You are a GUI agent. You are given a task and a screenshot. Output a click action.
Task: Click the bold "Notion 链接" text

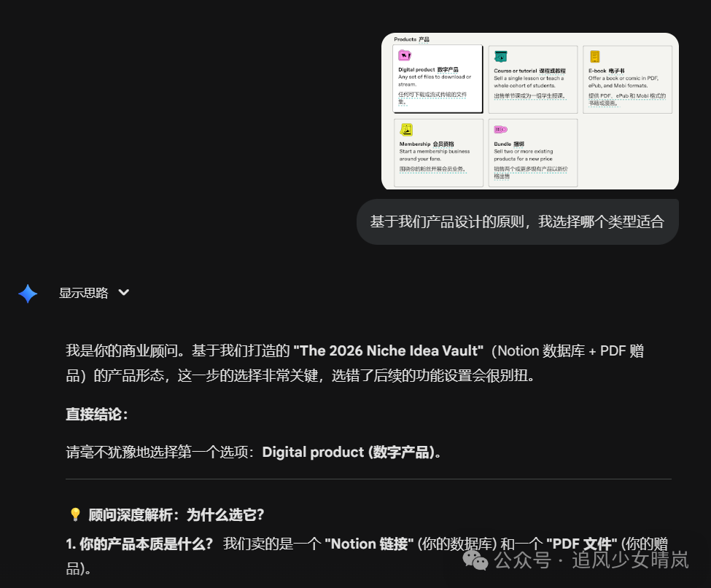click(x=369, y=544)
